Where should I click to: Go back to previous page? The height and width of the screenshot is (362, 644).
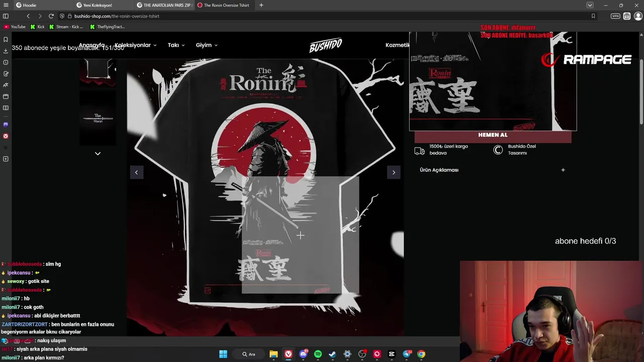point(28,16)
